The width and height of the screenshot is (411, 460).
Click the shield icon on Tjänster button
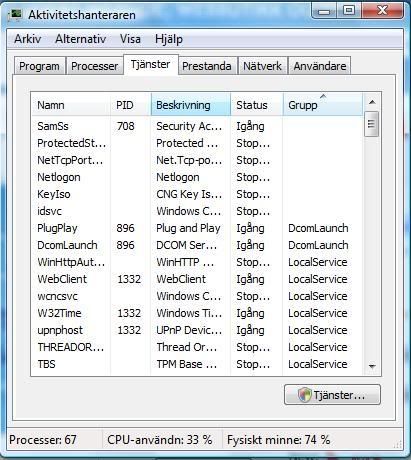pyautogui.click(x=304, y=395)
